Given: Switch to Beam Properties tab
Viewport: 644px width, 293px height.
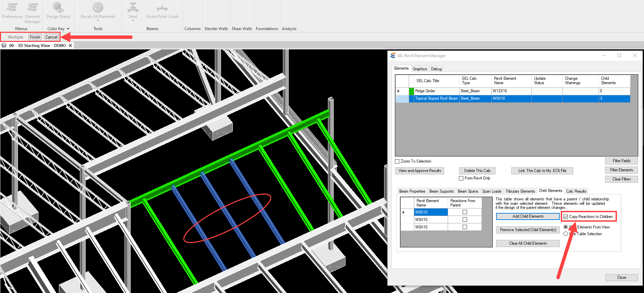Looking at the screenshot, I should 412,191.
